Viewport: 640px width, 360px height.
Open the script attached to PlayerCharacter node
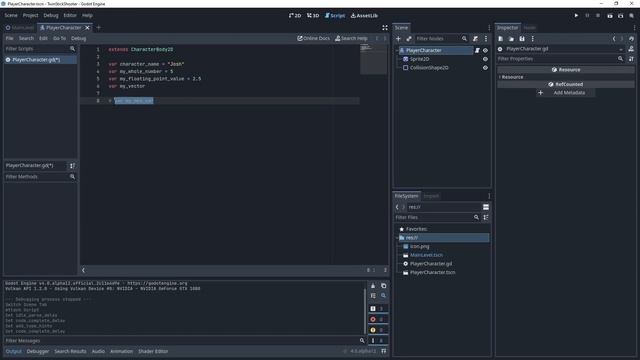point(477,50)
